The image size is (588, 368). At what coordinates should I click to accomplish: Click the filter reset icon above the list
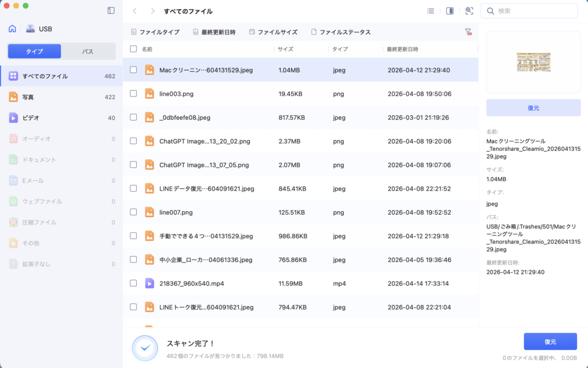tap(469, 32)
